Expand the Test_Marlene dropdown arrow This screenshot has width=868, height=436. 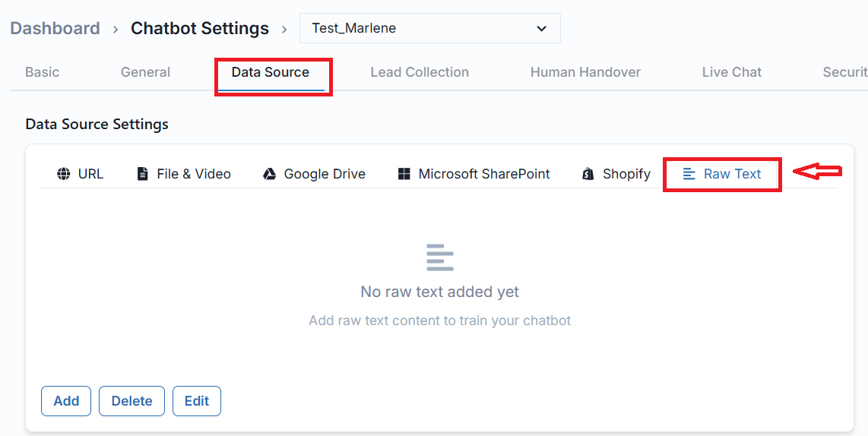coord(541,29)
